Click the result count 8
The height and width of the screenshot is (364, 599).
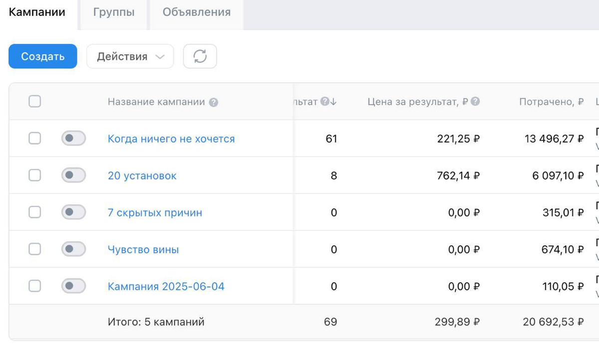point(334,176)
